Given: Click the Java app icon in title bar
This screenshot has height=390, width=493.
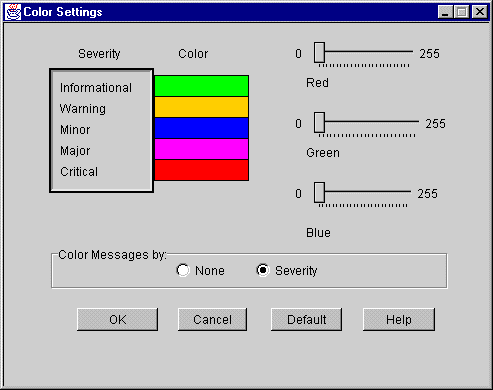Looking at the screenshot, I should coord(13,12).
